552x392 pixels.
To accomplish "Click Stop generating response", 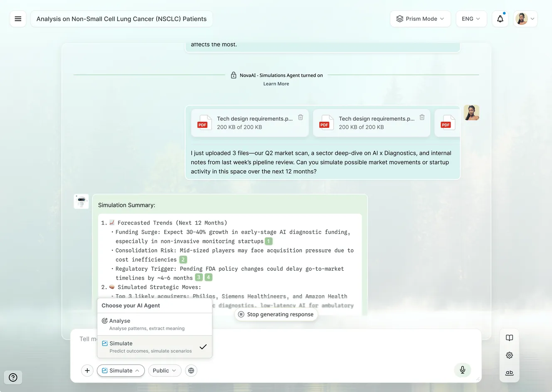I will click(276, 314).
